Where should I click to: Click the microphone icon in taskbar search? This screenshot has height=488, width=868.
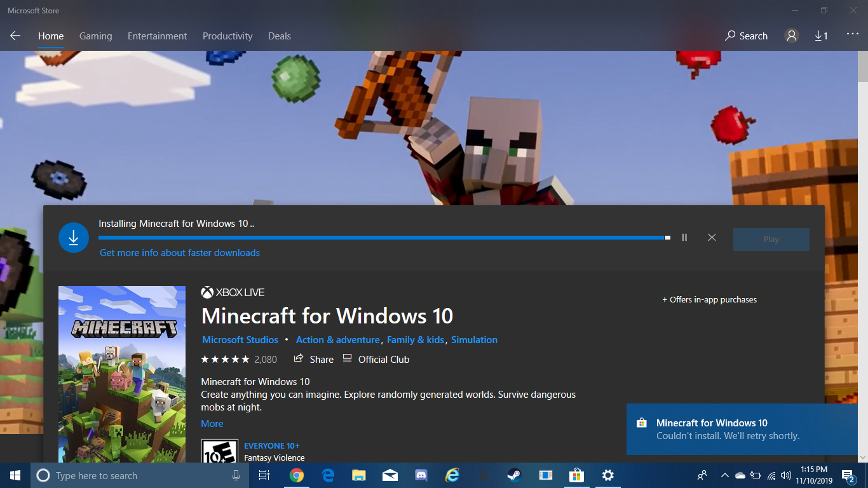236,475
